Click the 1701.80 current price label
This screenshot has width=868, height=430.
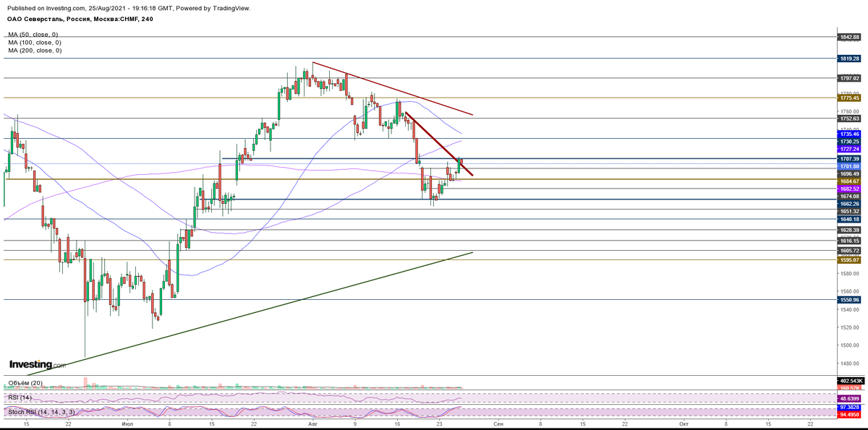coord(849,165)
